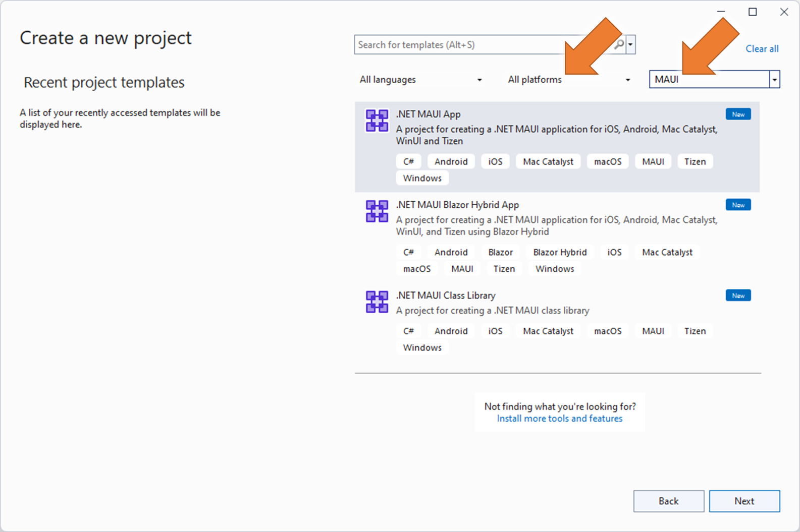Click the search magnifier icon
The height and width of the screenshot is (532, 800).
point(619,44)
